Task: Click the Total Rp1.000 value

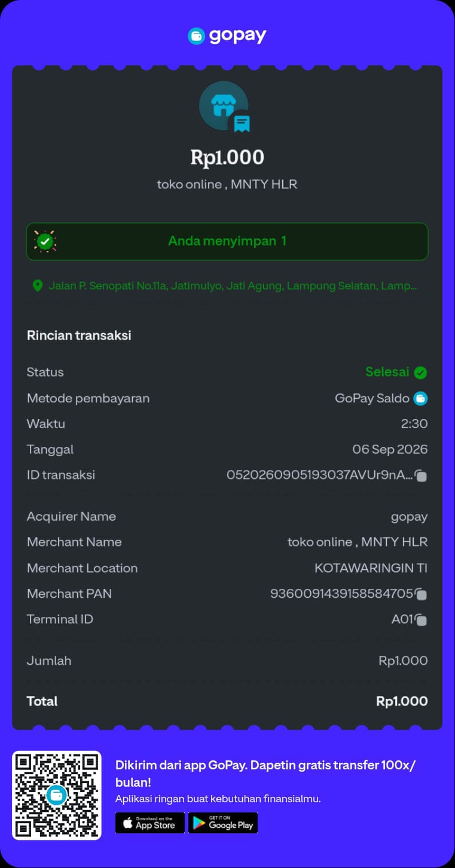Action: (402, 701)
